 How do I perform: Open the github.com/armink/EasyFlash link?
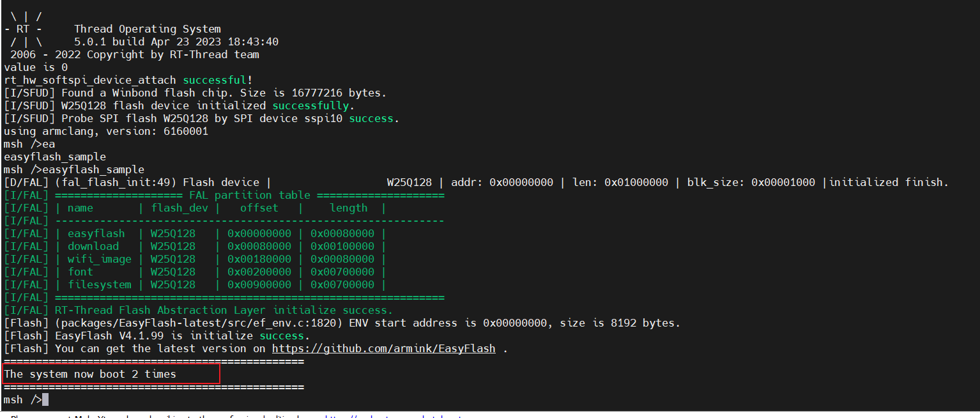pyautogui.click(x=385, y=349)
